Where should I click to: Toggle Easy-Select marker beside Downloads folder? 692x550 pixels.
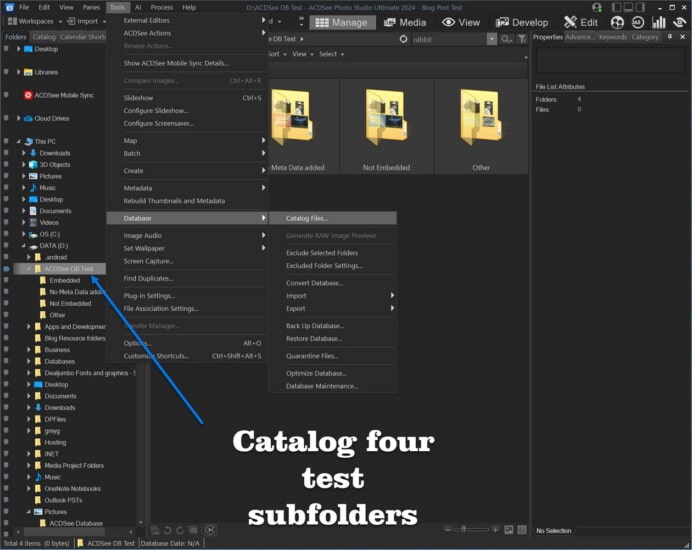point(6,153)
